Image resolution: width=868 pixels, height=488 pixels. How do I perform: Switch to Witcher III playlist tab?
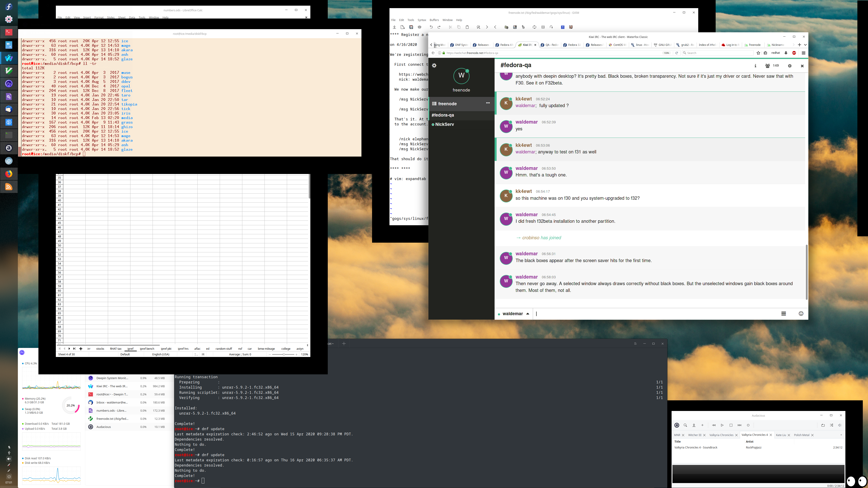point(694,435)
